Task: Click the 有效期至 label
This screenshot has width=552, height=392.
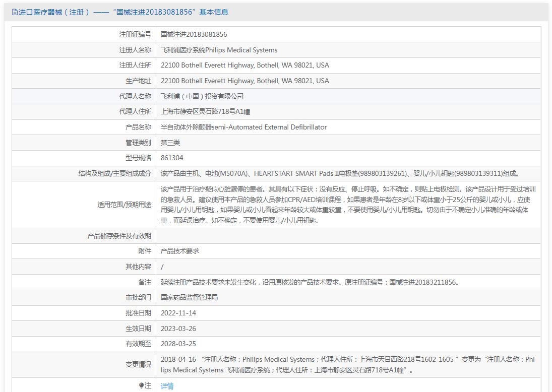Action: click(x=138, y=344)
